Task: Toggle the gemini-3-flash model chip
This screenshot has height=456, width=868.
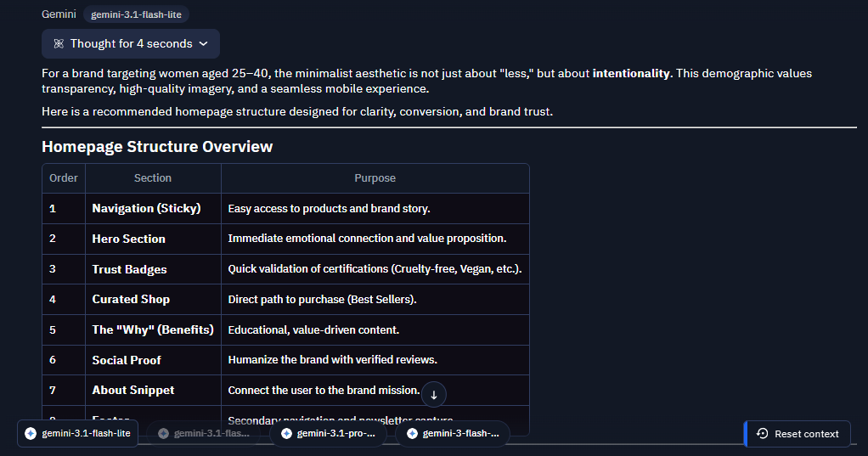Action: click(453, 433)
